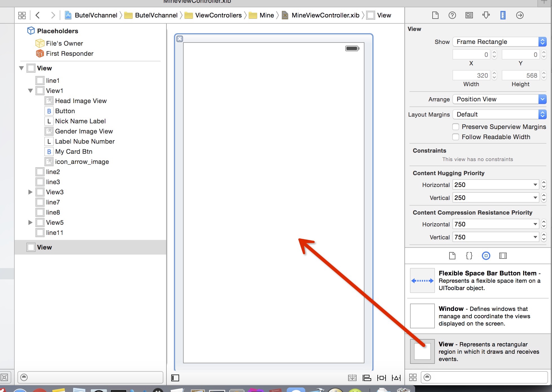
Task: Increase the Width value with the stepper
Action: pos(495,73)
